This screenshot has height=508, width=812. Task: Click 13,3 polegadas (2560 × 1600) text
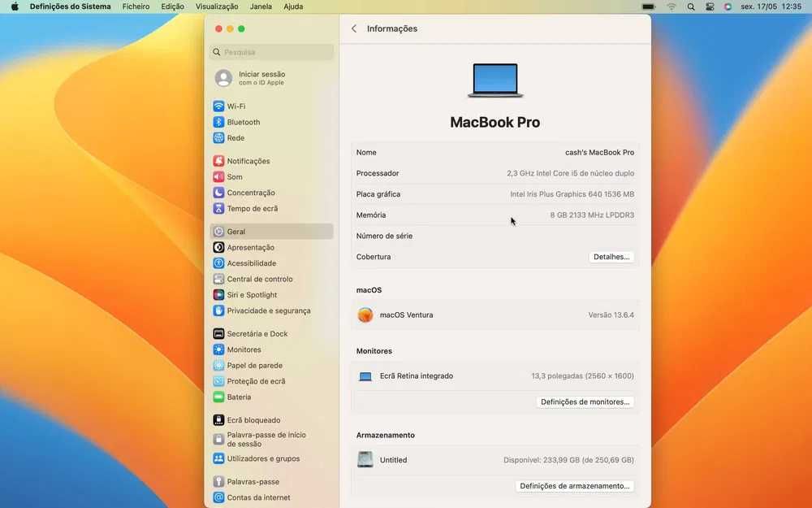582,376
